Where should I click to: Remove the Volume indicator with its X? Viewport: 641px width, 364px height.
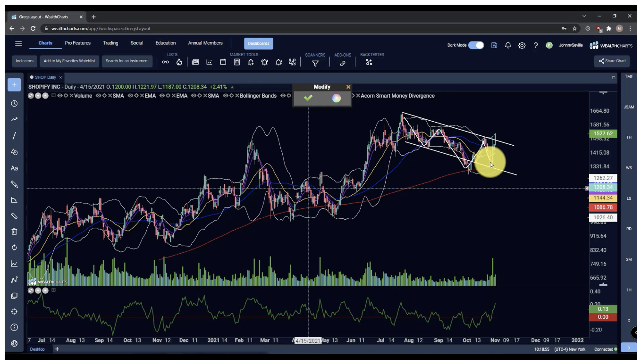72,96
